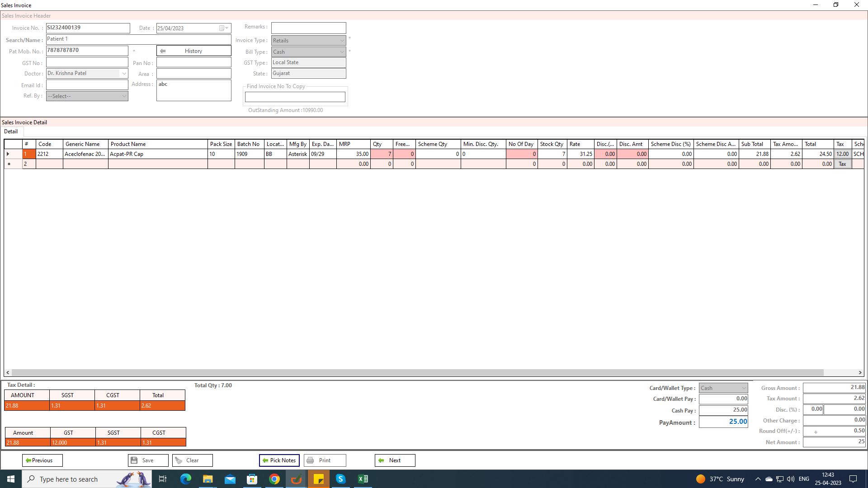Open notification center icon
Image resolution: width=868 pixels, height=488 pixels.
click(853, 479)
